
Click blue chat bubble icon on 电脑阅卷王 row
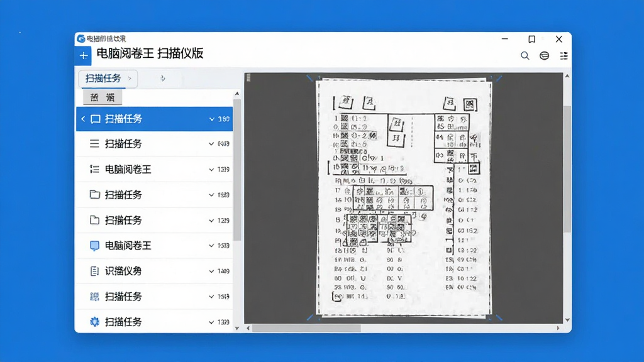click(94, 246)
